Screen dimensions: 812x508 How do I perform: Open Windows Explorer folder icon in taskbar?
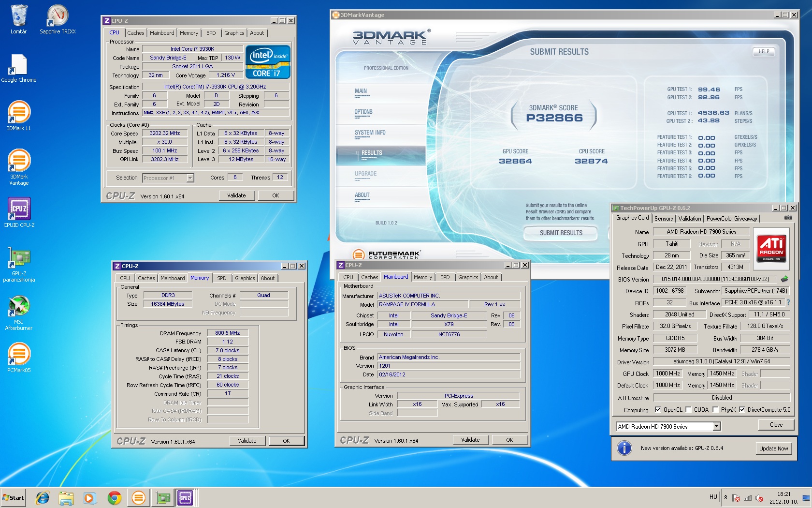coord(66,497)
